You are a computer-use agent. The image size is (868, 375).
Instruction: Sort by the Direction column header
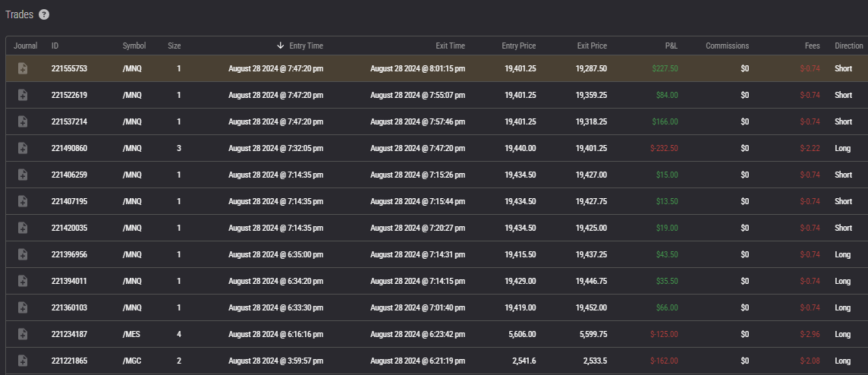(848, 46)
